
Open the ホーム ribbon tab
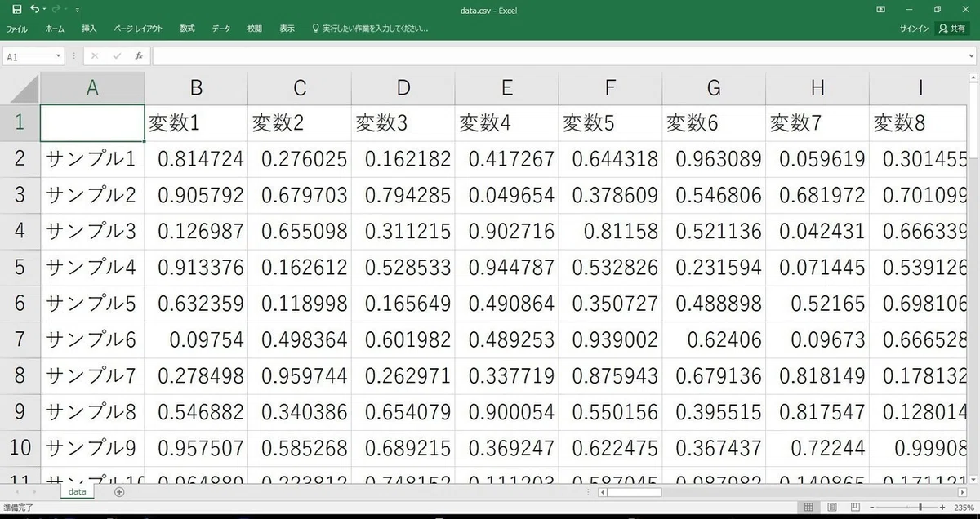pyautogui.click(x=55, y=29)
